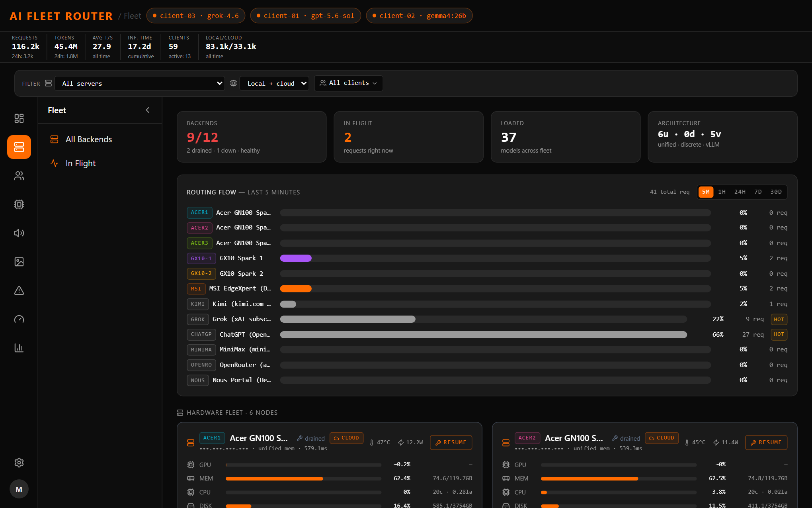Click the ACER2 MEM memory icon
Image resolution: width=812 pixels, height=508 pixels.
pyautogui.click(x=506, y=479)
